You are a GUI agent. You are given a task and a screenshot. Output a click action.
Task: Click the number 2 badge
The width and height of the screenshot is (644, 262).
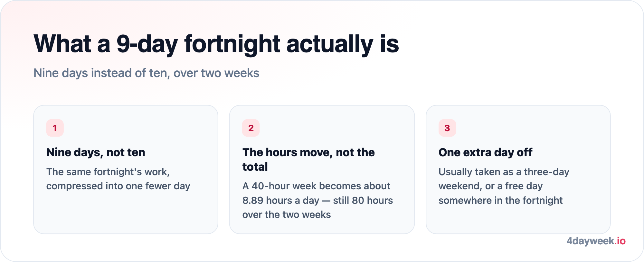click(x=251, y=128)
